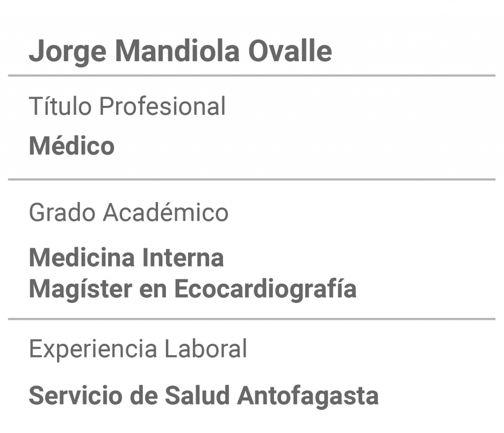Click the word "Medicina" in degree list
Image resolution: width=504 pixels, height=433 pixels.
tap(82, 258)
